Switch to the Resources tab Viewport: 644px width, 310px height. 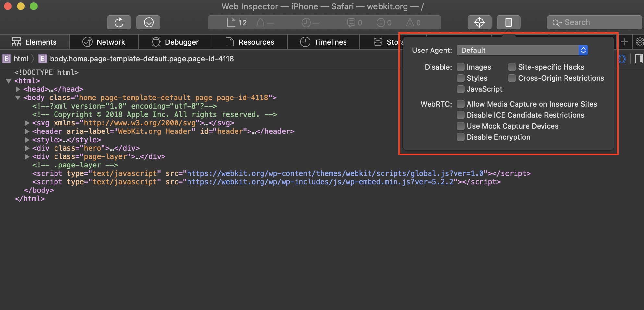[x=250, y=42]
